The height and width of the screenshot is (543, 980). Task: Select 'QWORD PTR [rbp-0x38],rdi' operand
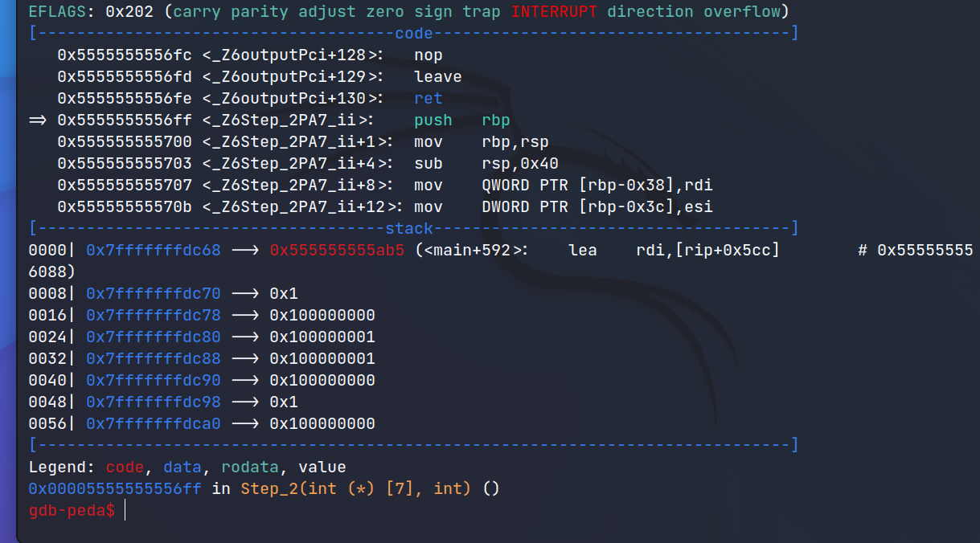(x=597, y=186)
